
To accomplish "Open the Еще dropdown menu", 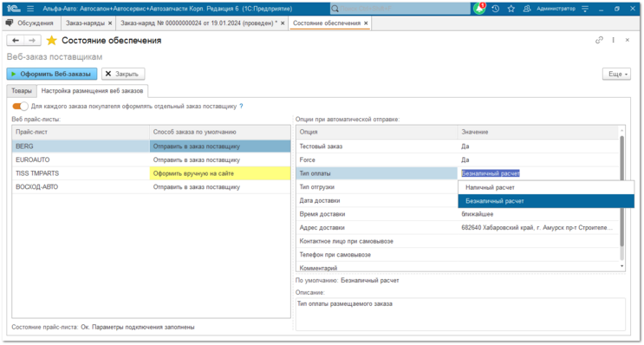I will coord(616,74).
